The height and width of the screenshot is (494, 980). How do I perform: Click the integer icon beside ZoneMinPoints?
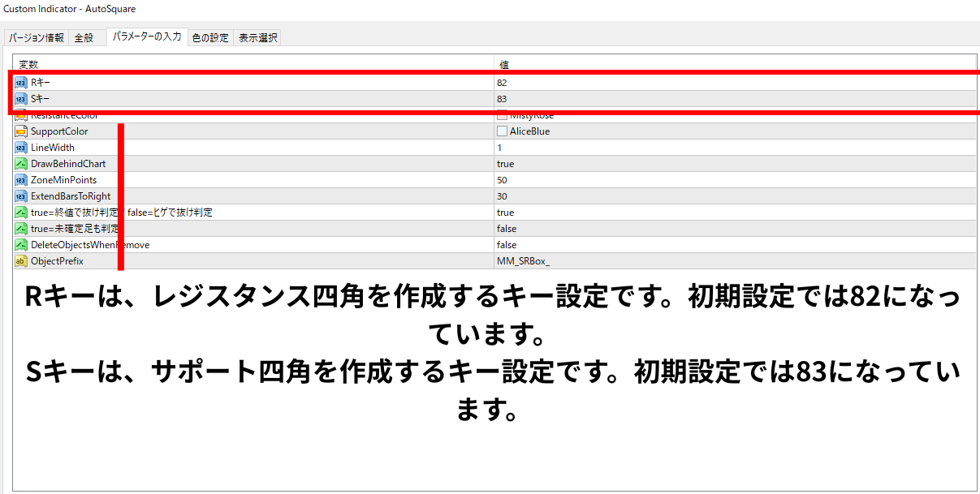pos(21,180)
